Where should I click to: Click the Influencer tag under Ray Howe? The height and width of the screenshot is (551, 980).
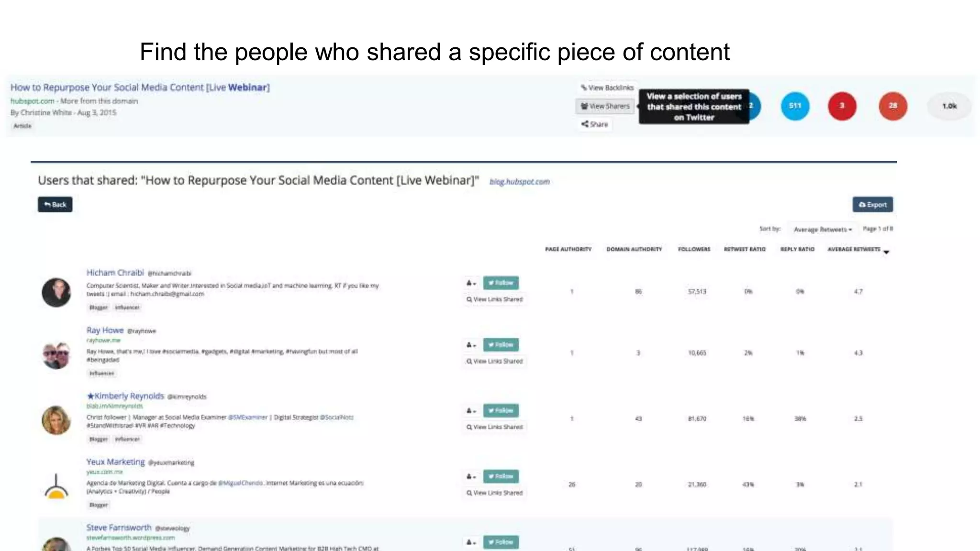[101, 373]
